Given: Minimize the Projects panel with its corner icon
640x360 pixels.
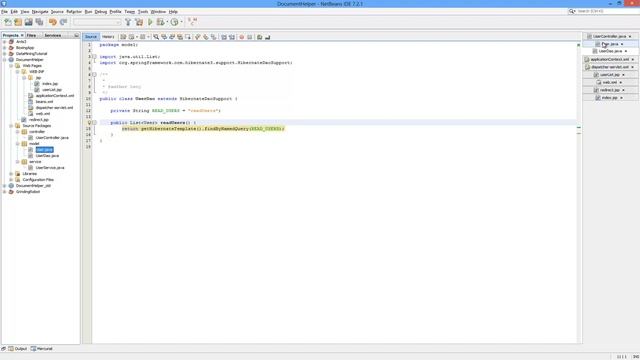Looking at the screenshot, I should pos(76,36).
